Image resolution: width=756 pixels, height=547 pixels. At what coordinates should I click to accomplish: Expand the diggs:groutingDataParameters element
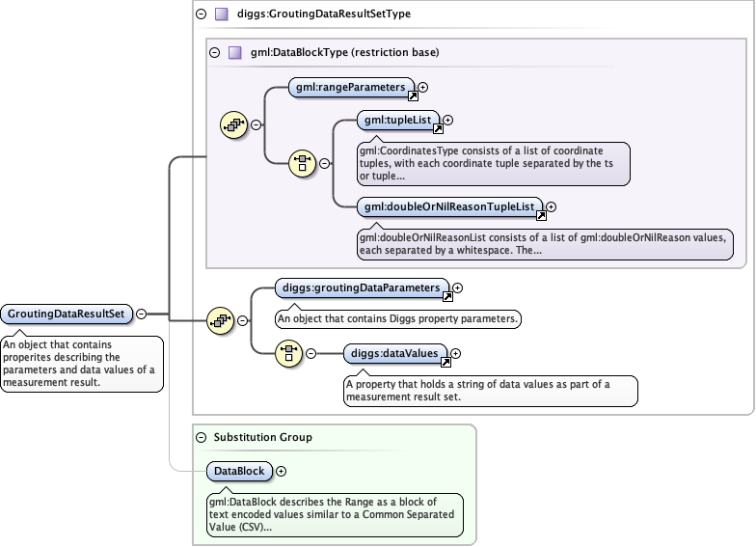click(458, 287)
